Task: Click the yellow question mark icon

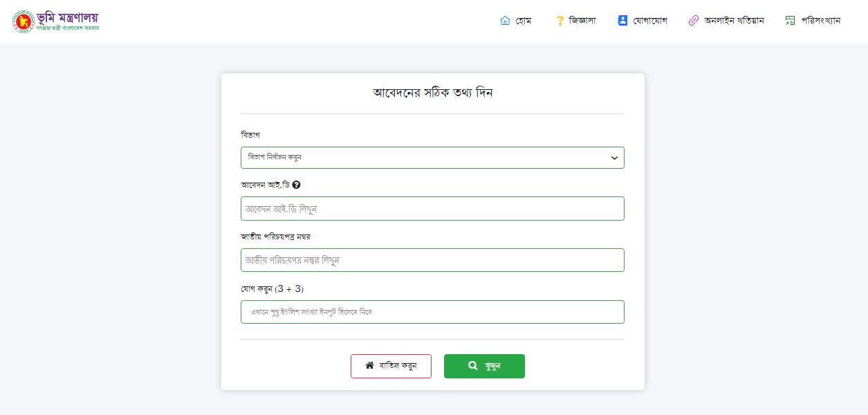Action: [560, 21]
